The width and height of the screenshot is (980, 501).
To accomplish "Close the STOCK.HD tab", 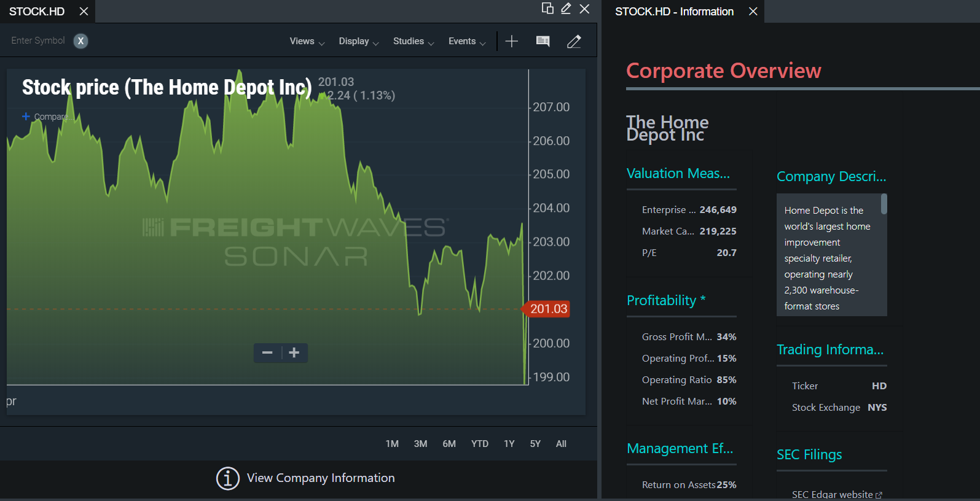I will coord(84,12).
